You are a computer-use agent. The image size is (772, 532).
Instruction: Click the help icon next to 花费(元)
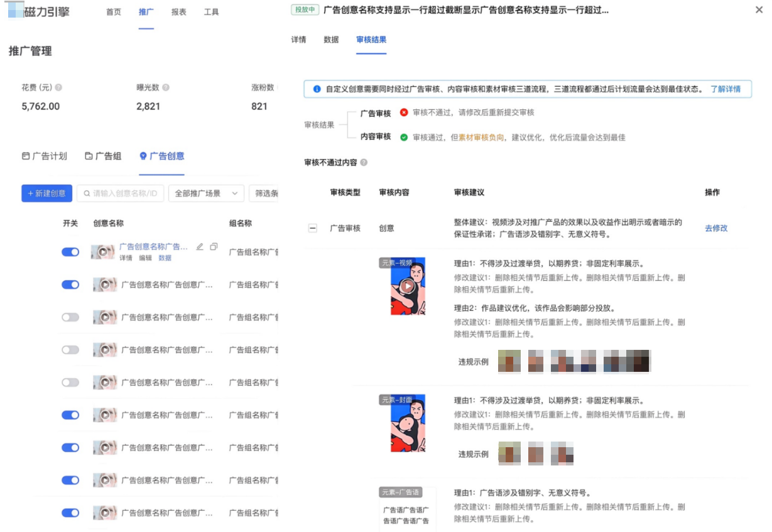tap(58, 87)
